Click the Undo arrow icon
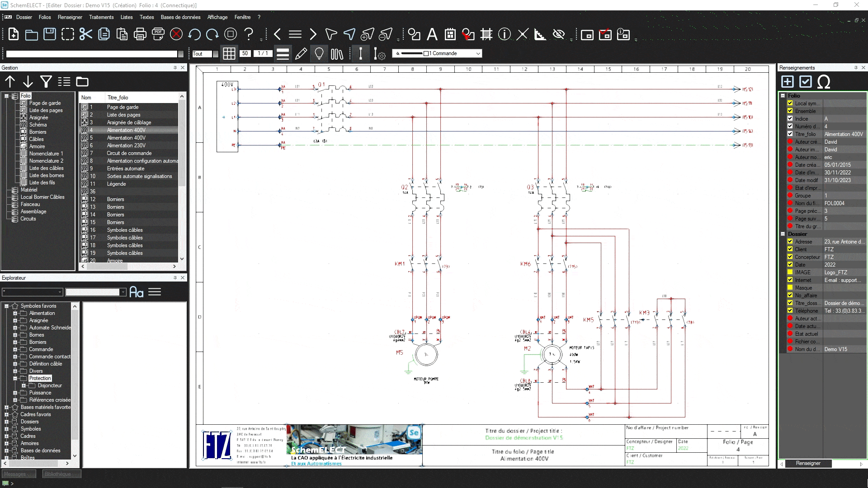868x488 pixels. (x=194, y=34)
